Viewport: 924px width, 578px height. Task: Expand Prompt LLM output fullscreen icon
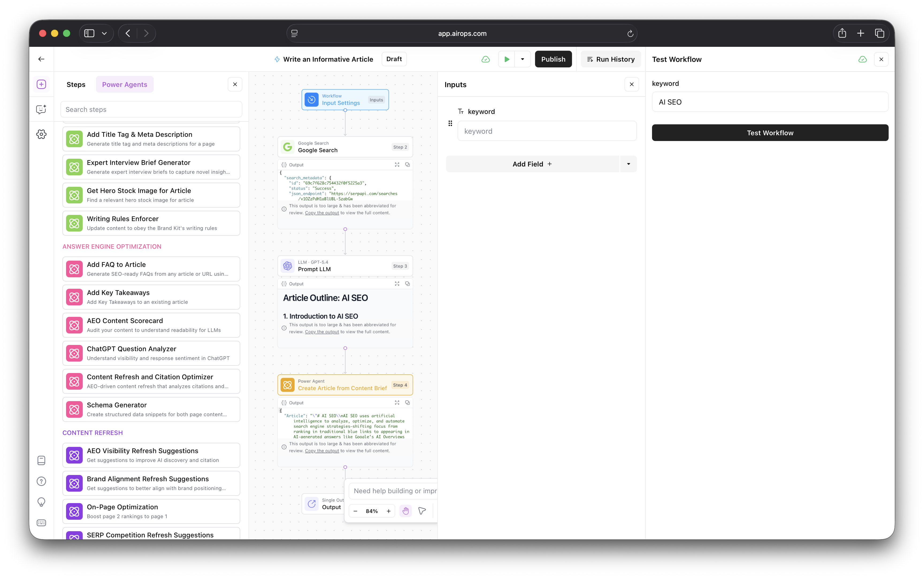397,284
